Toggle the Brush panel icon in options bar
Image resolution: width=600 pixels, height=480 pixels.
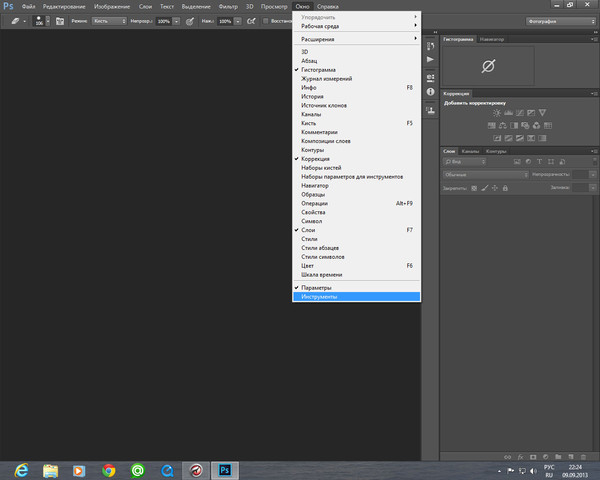point(60,21)
